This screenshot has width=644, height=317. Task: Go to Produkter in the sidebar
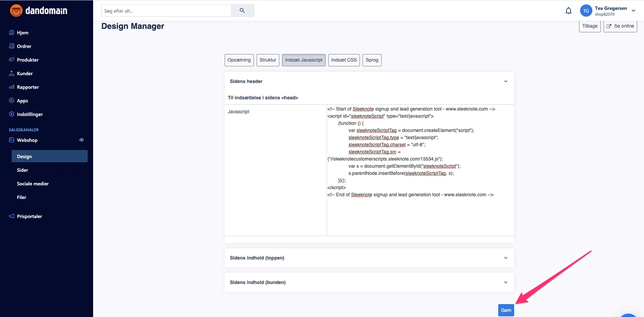point(28,60)
